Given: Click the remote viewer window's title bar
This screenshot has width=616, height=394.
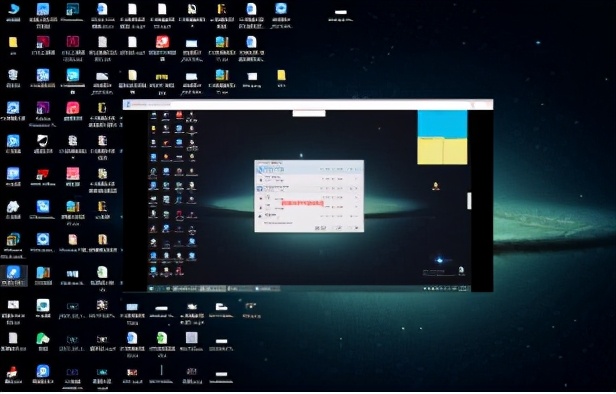Looking at the screenshot, I should pyautogui.click(x=308, y=104).
